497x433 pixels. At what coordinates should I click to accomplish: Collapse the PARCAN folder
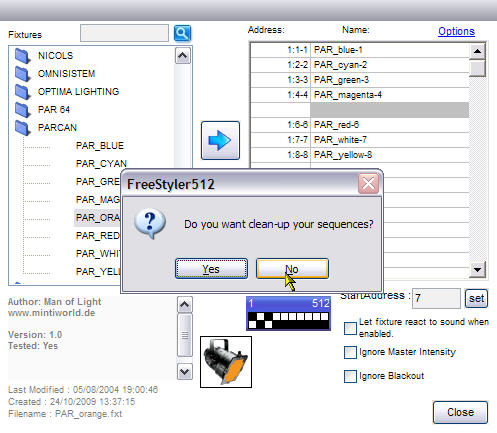(23, 128)
